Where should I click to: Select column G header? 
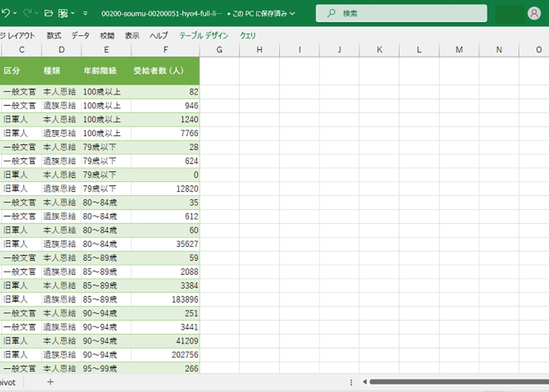click(219, 50)
